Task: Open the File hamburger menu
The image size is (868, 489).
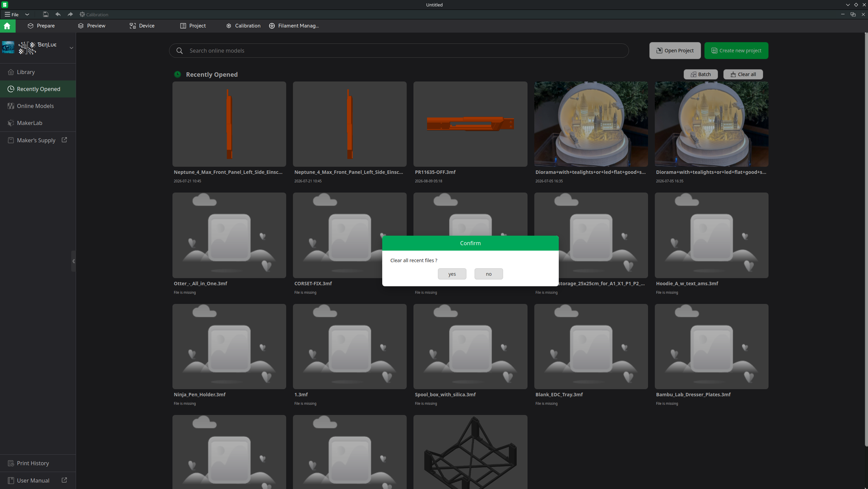Action: pyautogui.click(x=12, y=14)
